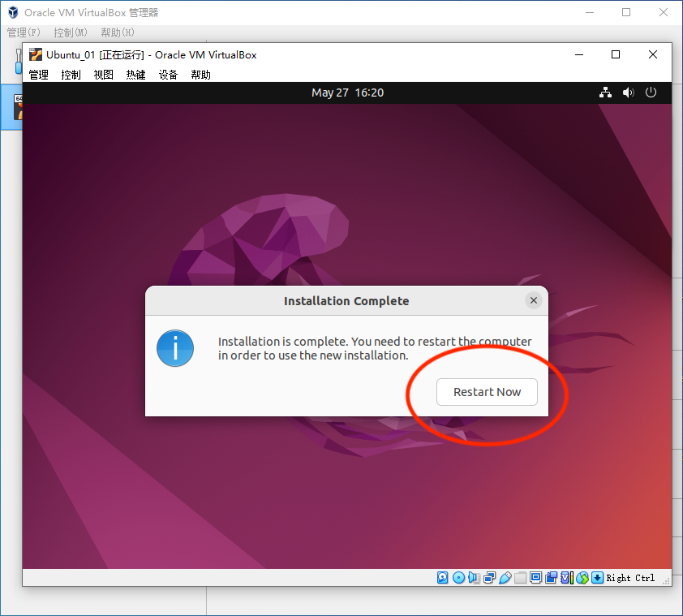The width and height of the screenshot is (683, 616).
Task: Open the 管理 menu in the VM window
Action: (38, 75)
